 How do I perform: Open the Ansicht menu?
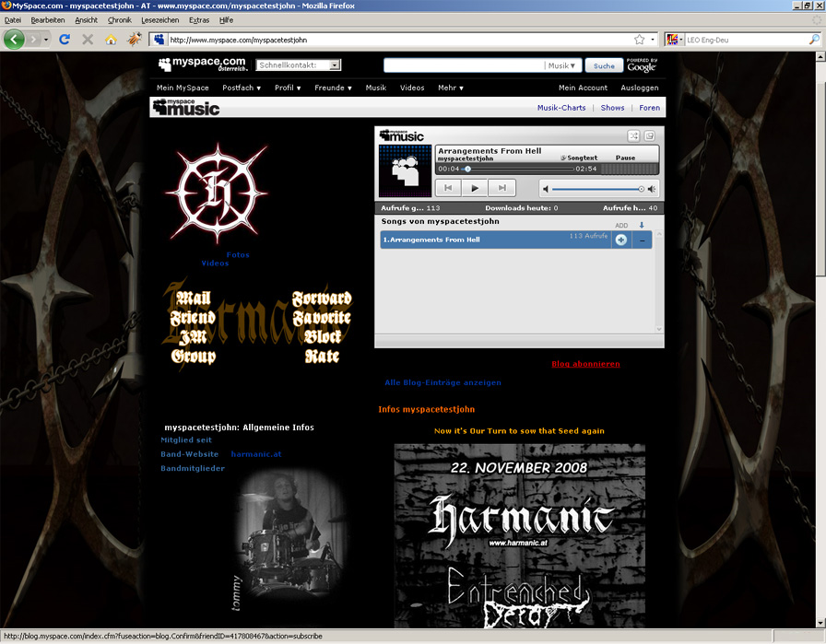[x=86, y=20]
